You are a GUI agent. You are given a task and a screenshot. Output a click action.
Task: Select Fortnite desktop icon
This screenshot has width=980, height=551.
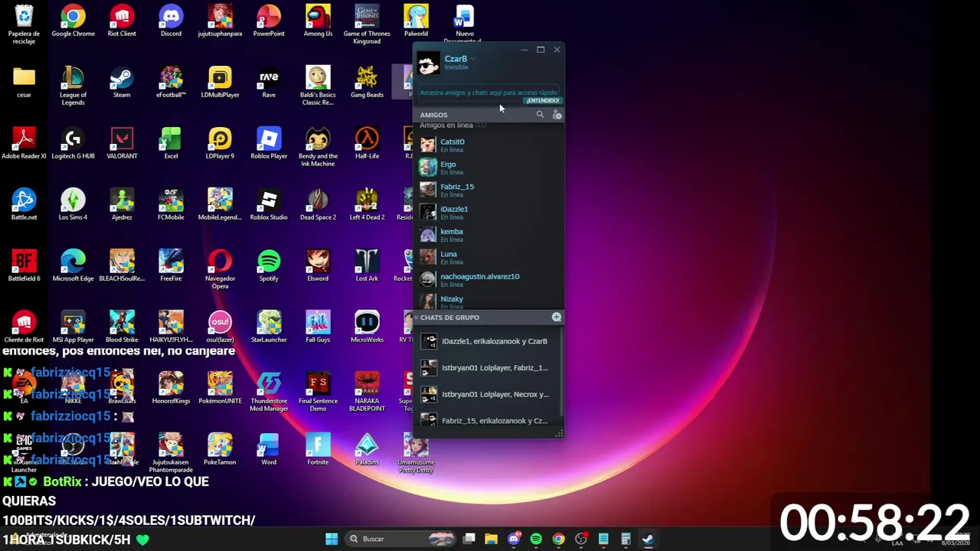[x=318, y=450]
